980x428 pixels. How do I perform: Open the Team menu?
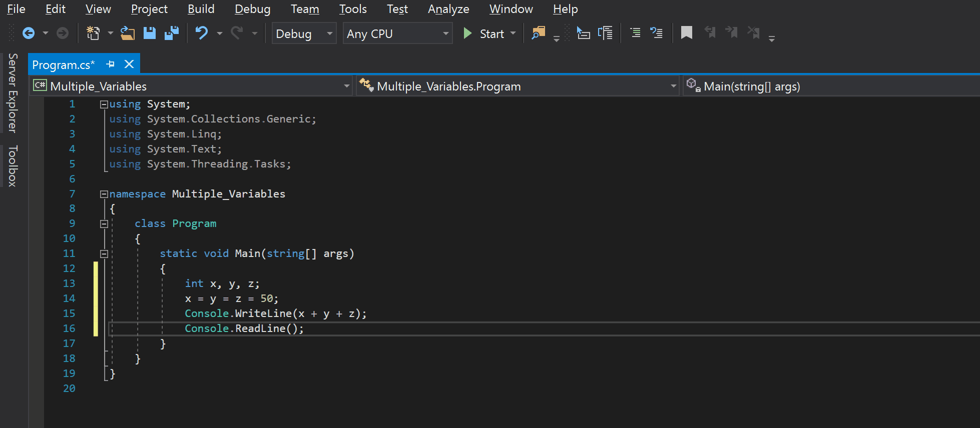[305, 9]
